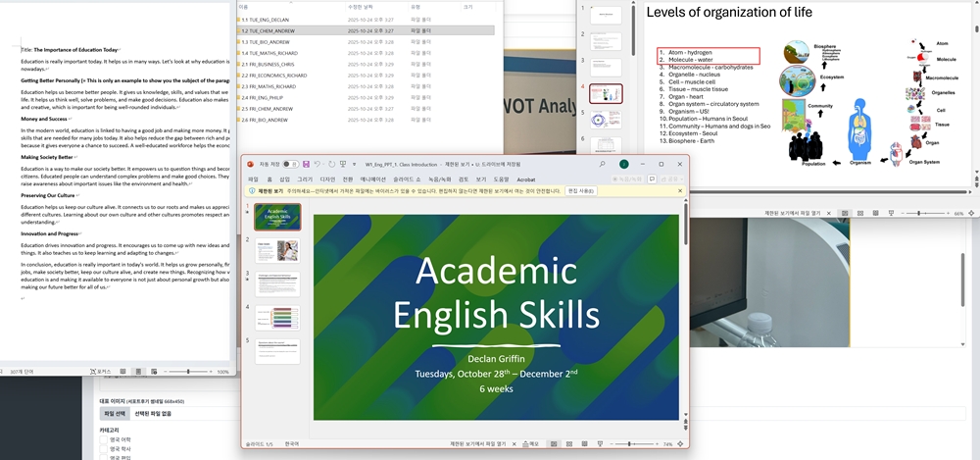The height and width of the screenshot is (460, 980).
Task: Check the 영국 학사 category checkbox
Action: (x=104, y=448)
